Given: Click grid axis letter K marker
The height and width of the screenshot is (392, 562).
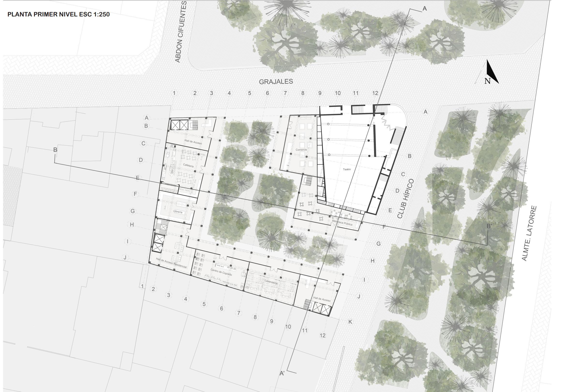Looking at the screenshot, I should [350, 321].
